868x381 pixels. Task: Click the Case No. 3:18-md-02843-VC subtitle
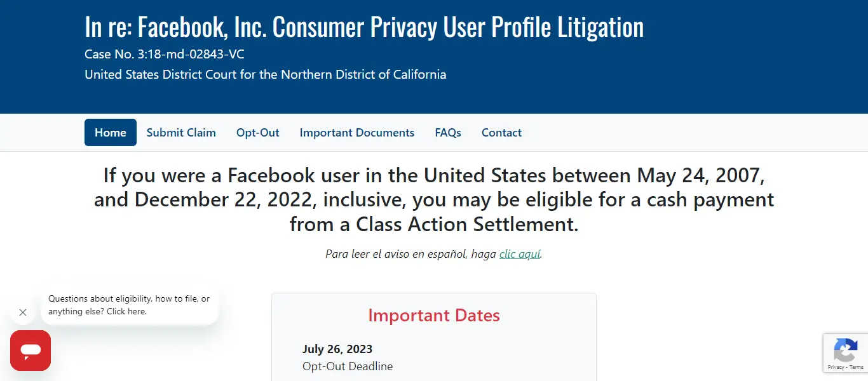tap(164, 54)
